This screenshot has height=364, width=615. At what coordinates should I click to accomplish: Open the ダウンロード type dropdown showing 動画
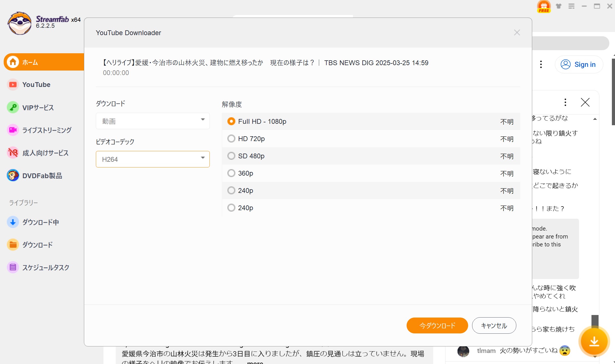click(153, 121)
